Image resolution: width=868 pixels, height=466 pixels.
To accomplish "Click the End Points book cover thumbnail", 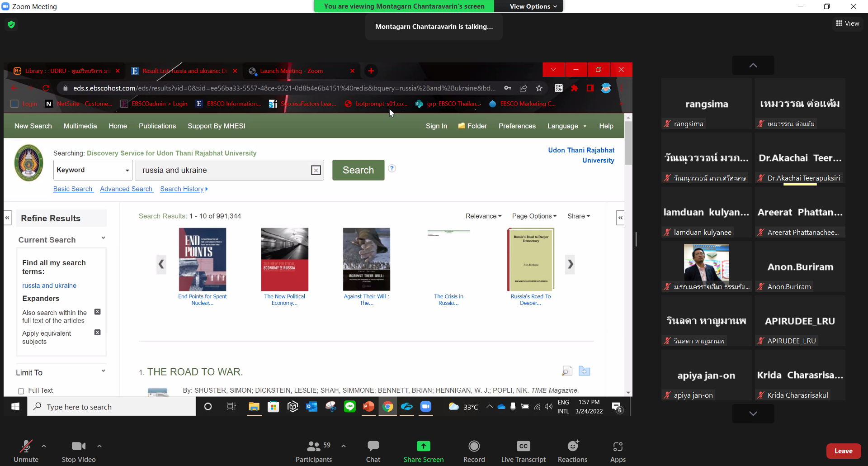I will pos(202,259).
